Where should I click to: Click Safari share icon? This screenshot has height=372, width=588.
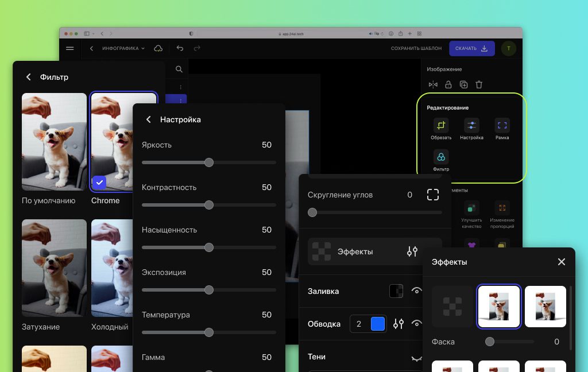[x=400, y=34]
